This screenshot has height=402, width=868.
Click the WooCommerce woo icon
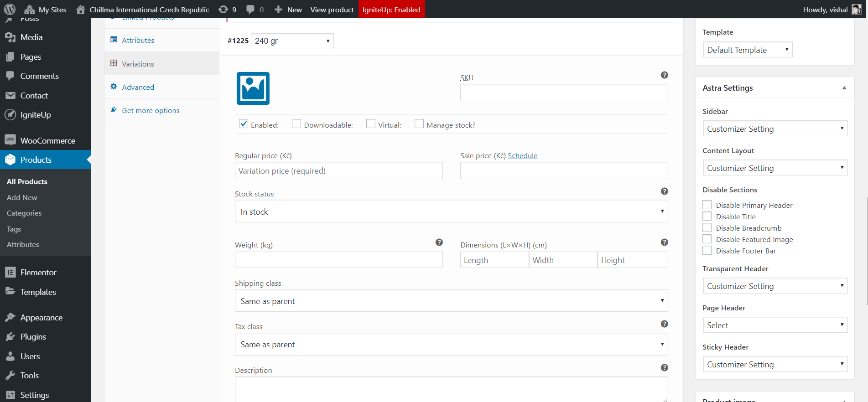pos(10,140)
